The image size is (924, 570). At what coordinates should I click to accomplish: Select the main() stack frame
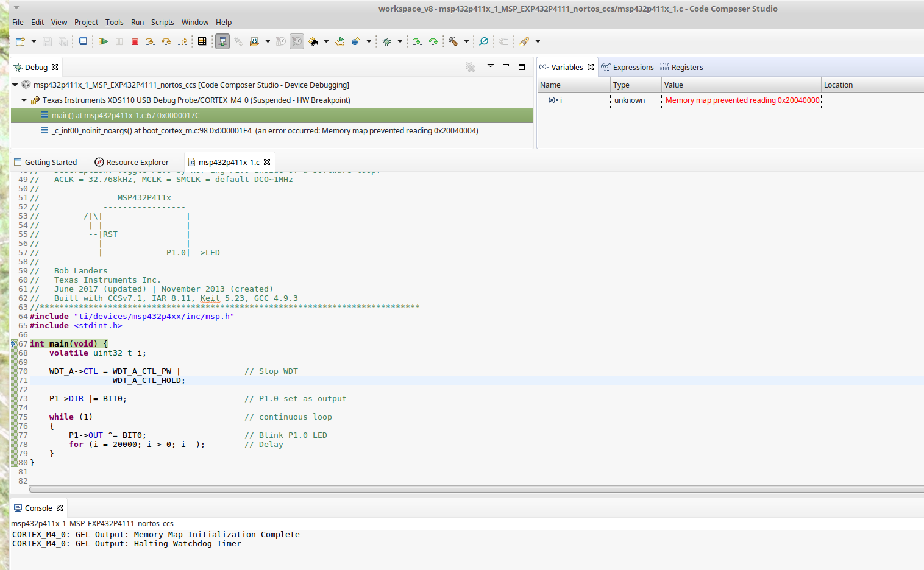coord(126,116)
